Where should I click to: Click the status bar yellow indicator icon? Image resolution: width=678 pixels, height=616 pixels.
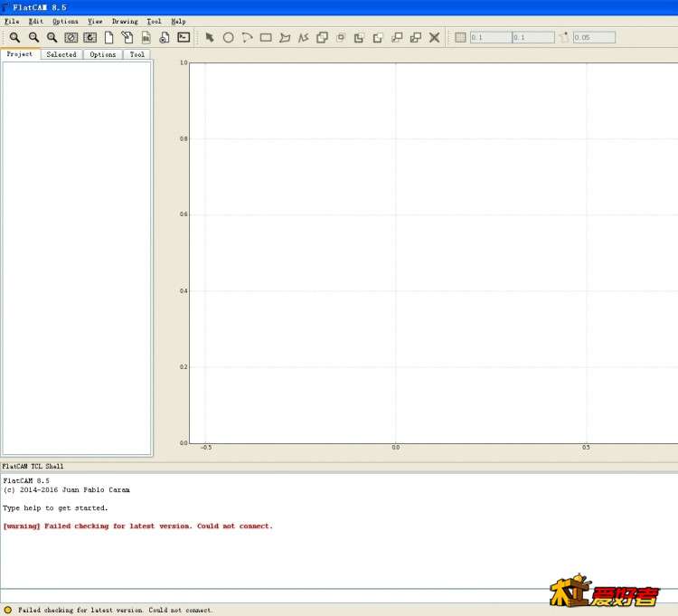pos(8,610)
